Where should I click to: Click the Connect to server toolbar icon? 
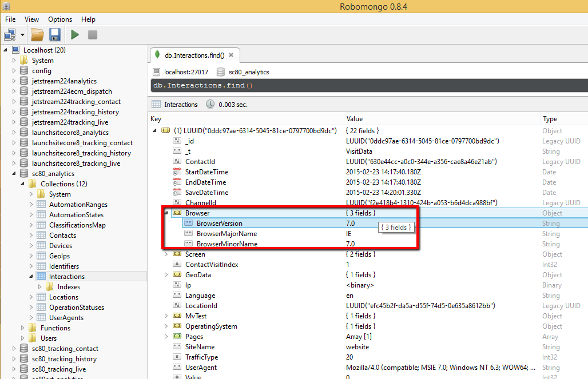10,35
